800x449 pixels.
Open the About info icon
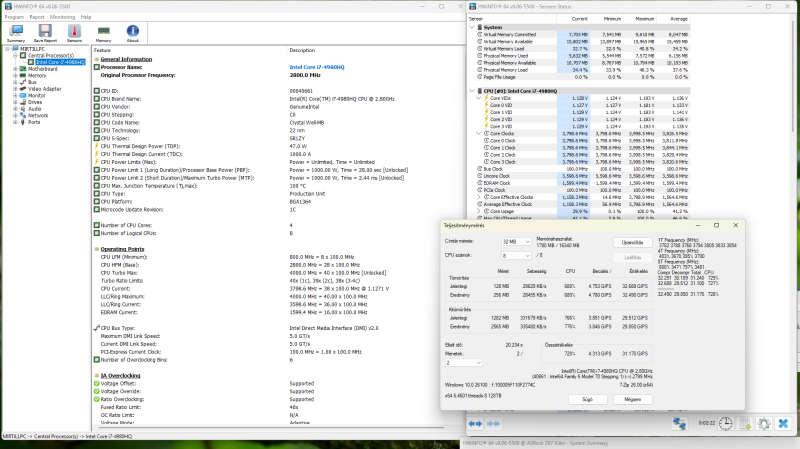tap(133, 33)
